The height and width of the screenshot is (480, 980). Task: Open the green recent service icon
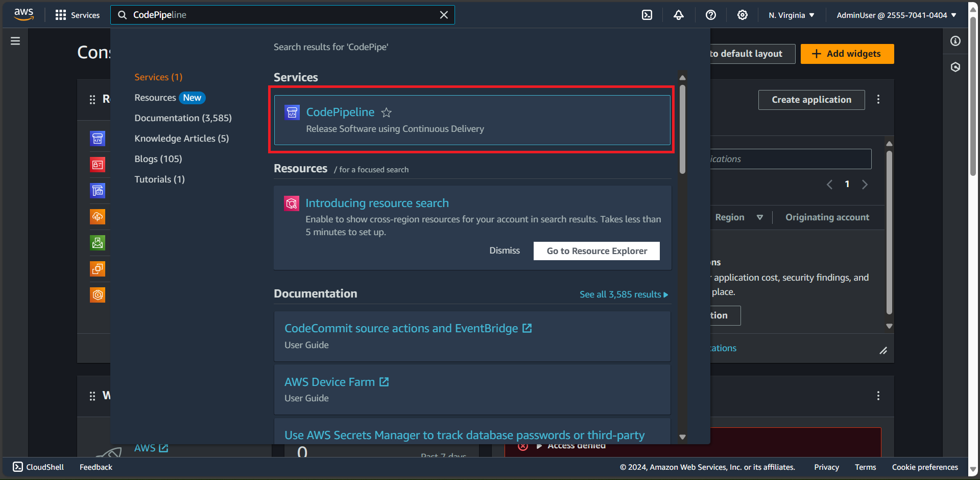click(98, 243)
